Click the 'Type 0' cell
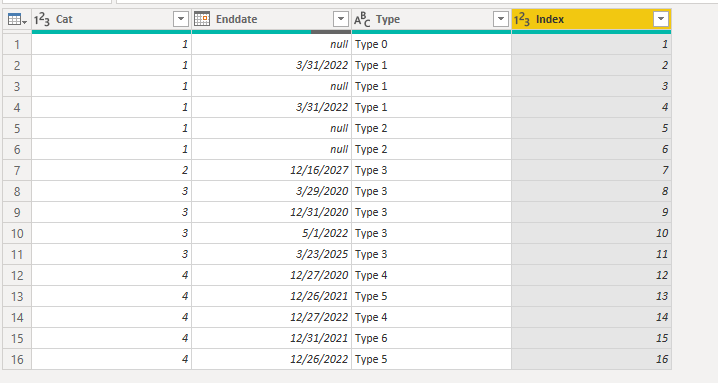718x383 pixels. tap(431, 44)
